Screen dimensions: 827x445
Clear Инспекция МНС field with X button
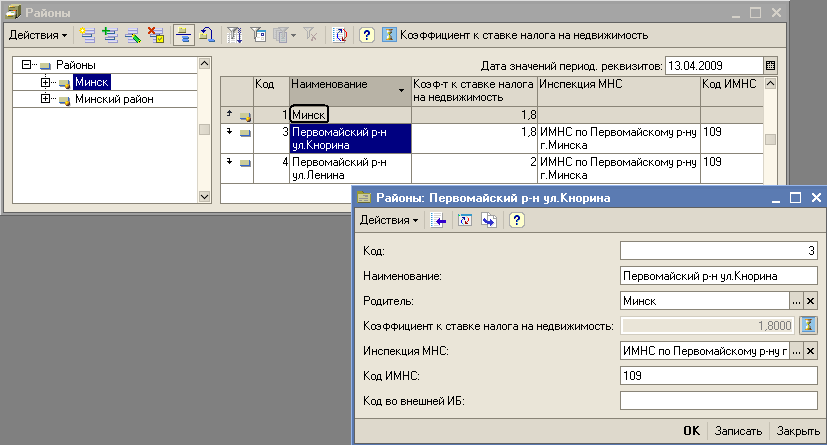point(811,351)
